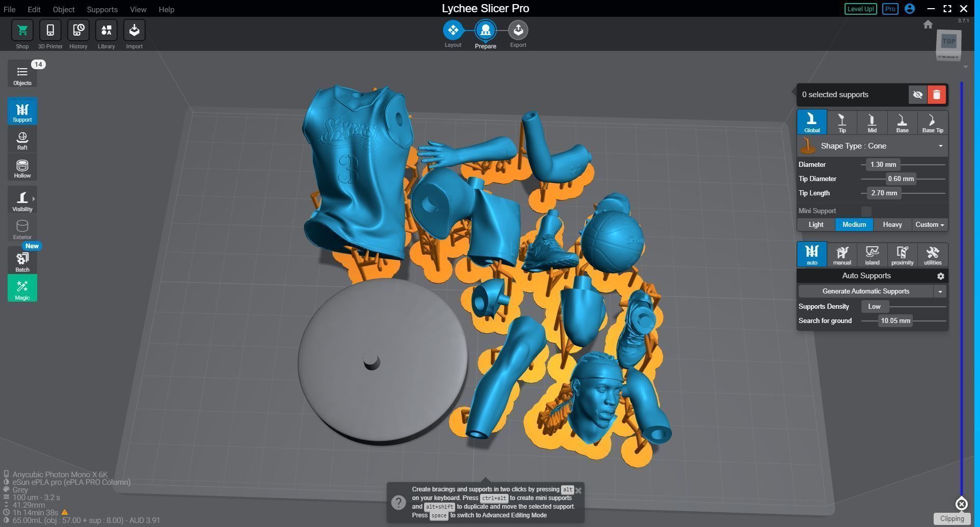Click the home view icon

click(928, 24)
